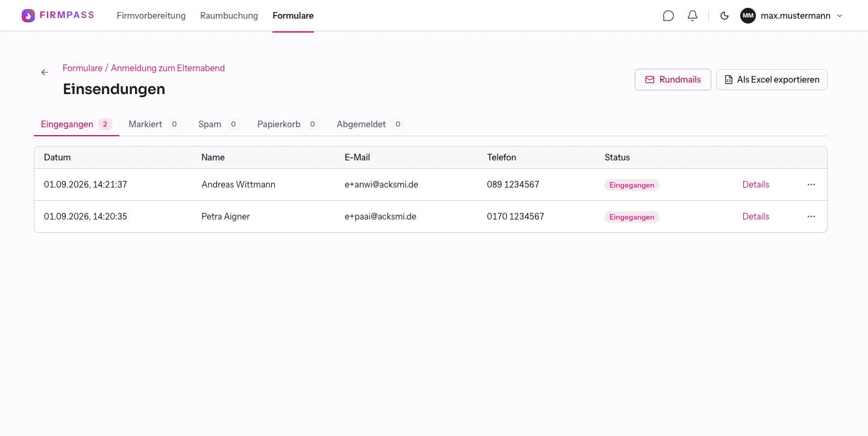The width and height of the screenshot is (868, 436).
Task: Click the Telefon column header
Action: tap(502, 157)
